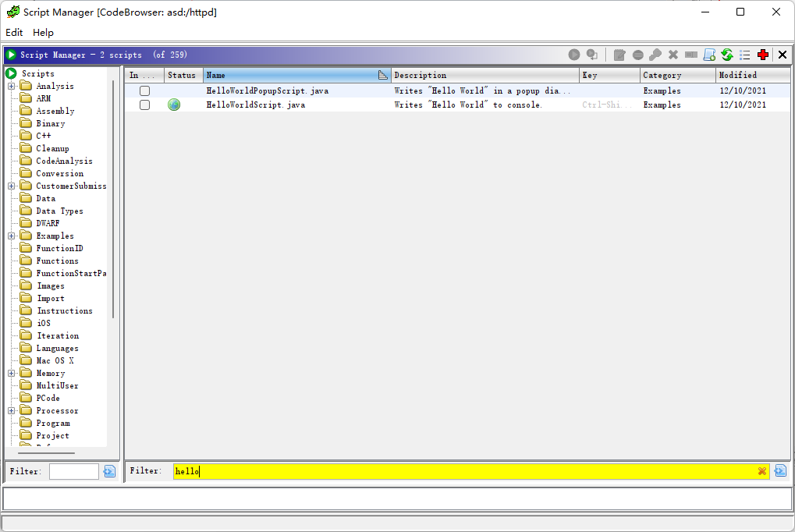Sort by the Key column header
Screen dimensions: 795x532
[609, 75]
